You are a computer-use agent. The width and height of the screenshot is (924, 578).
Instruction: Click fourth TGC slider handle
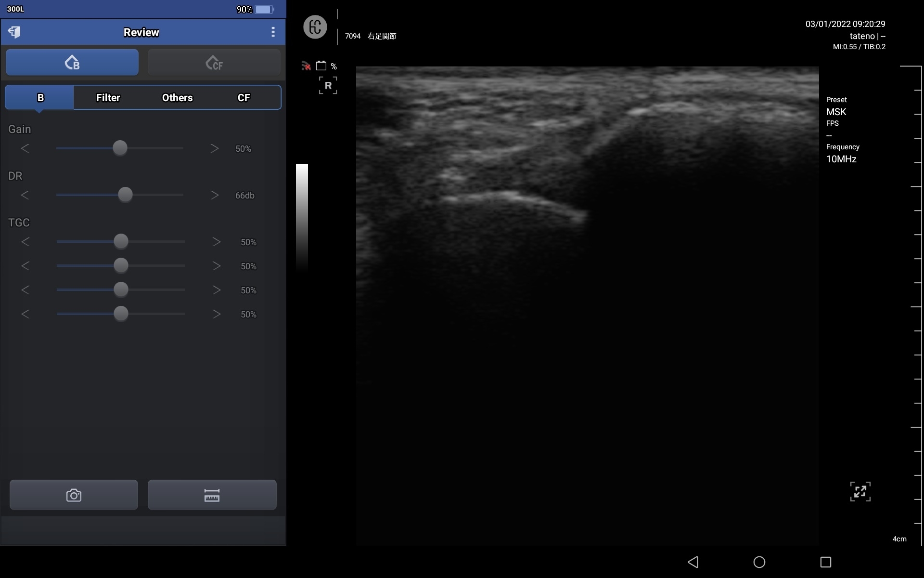coord(121,314)
